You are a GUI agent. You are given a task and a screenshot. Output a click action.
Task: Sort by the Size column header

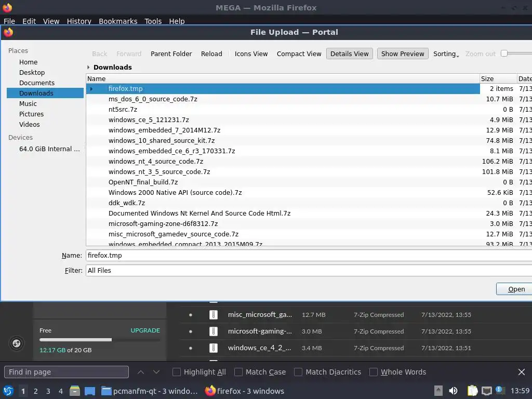[x=498, y=79]
